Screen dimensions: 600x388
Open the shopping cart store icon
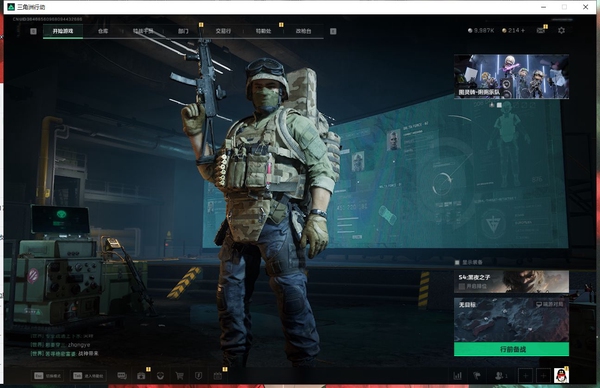(179, 376)
